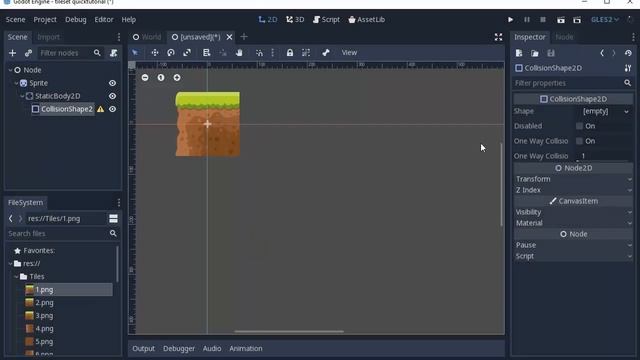This screenshot has width=640, height=360.
Task: Enable the first One Way Collision checkbox
Action: click(579, 141)
